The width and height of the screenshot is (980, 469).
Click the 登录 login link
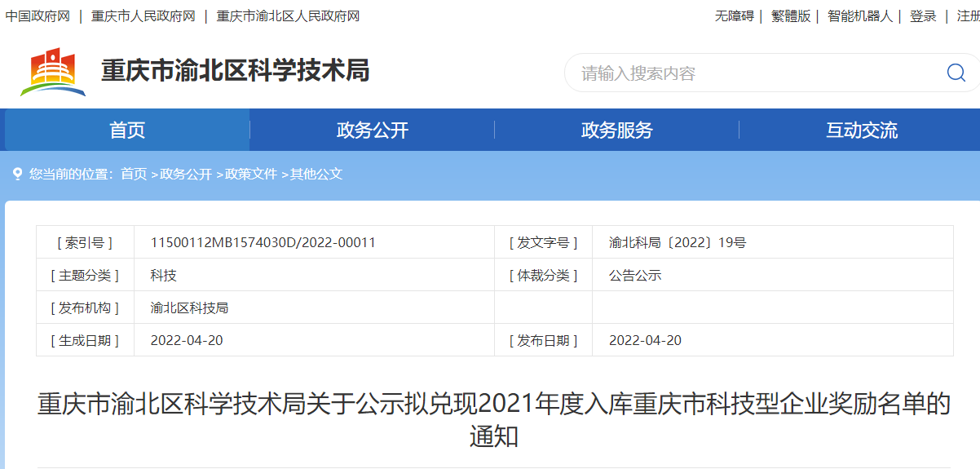pos(923,16)
